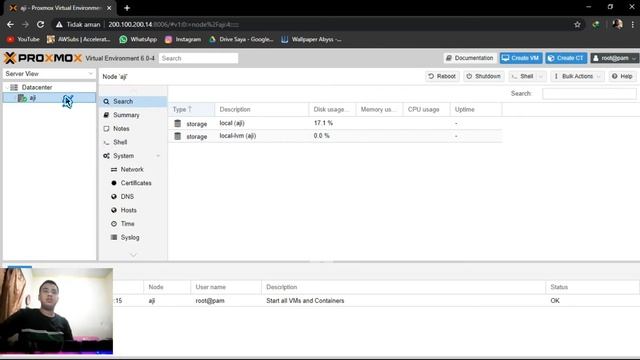640x360 pixels.
Task: Click the task log Status column header
Action: point(592,287)
